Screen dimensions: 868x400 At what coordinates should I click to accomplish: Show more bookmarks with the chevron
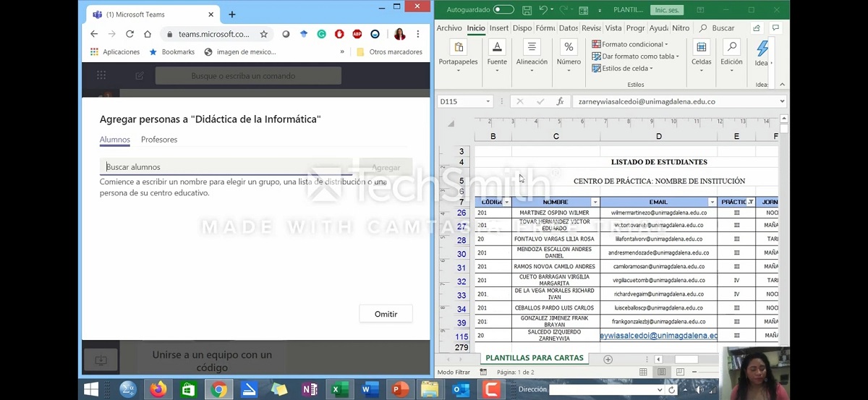342,52
